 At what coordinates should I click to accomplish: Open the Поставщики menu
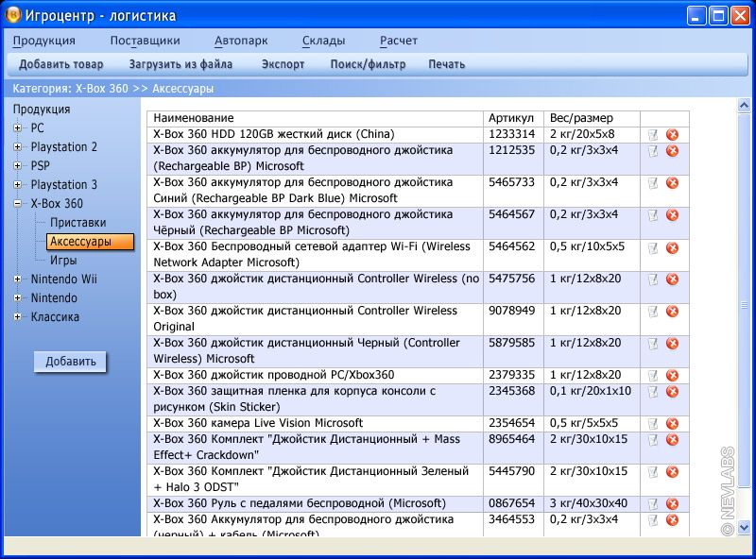[x=145, y=41]
